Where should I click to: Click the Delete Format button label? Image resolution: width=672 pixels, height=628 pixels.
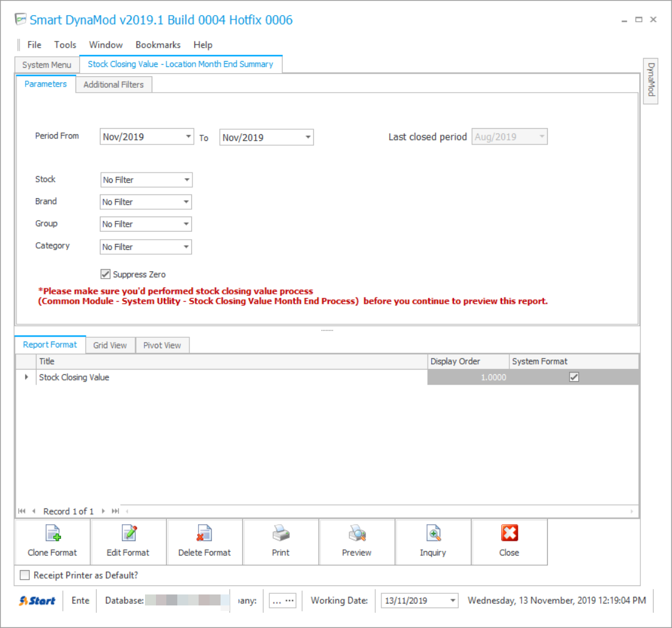(x=205, y=552)
